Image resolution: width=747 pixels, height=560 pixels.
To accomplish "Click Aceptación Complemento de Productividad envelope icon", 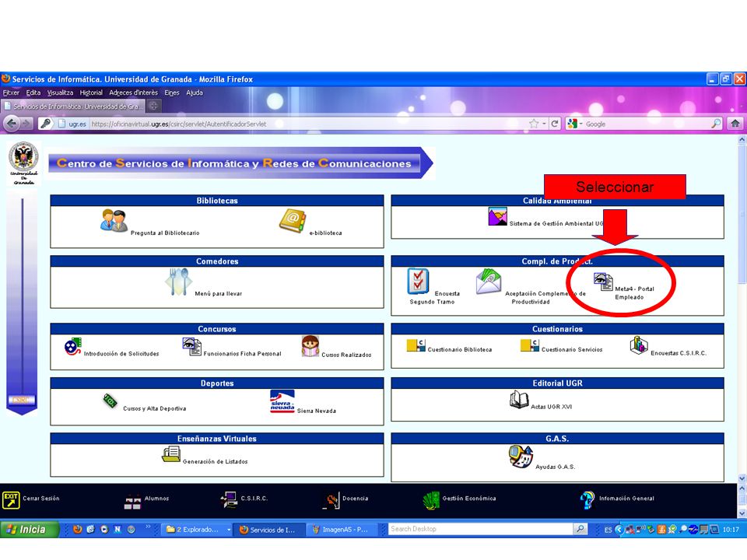I will click(x=489, y=281).
